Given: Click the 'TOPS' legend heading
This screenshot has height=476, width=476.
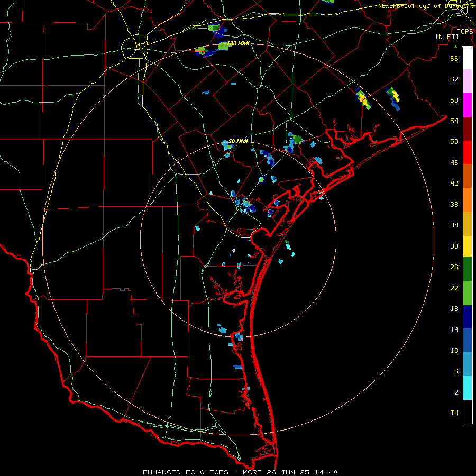Looking at the screenshot, I should coord(465,31).
